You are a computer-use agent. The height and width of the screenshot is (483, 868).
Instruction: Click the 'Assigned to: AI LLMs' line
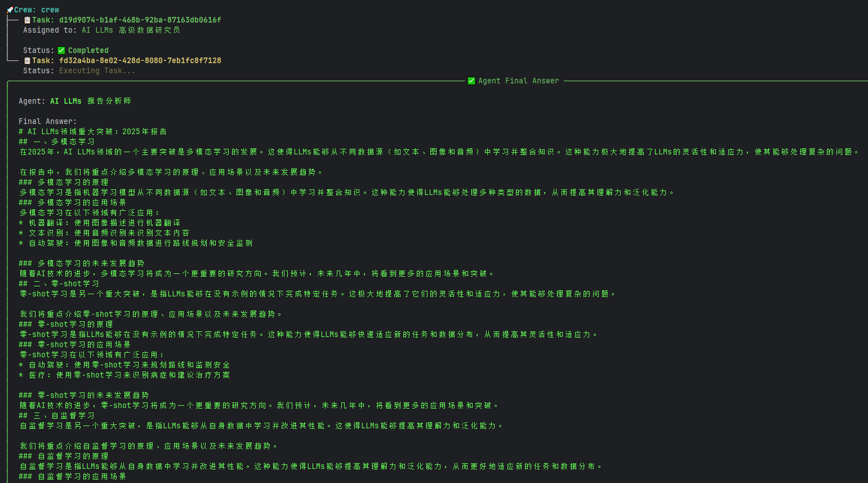point(102,30)
